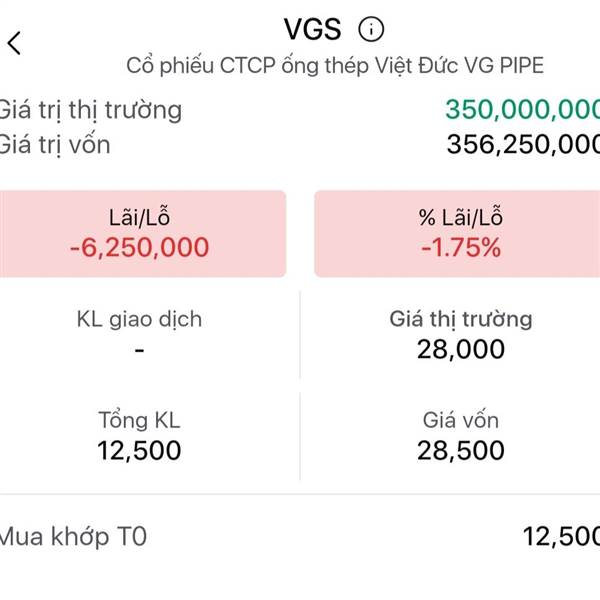Tap the back arrow icon
The width and height of the screenshot is (600, 600).
click(14, 43)
